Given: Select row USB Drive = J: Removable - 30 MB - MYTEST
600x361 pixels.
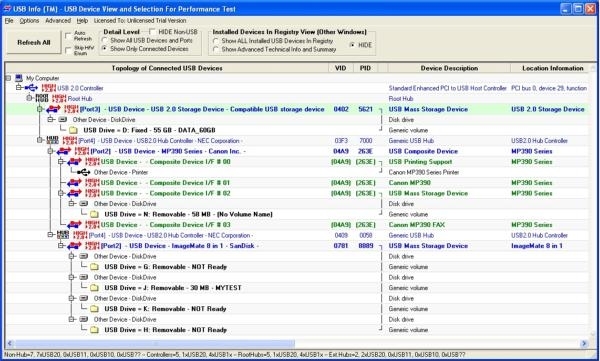Looking at the screenshot, I should (x=173, y=288).
